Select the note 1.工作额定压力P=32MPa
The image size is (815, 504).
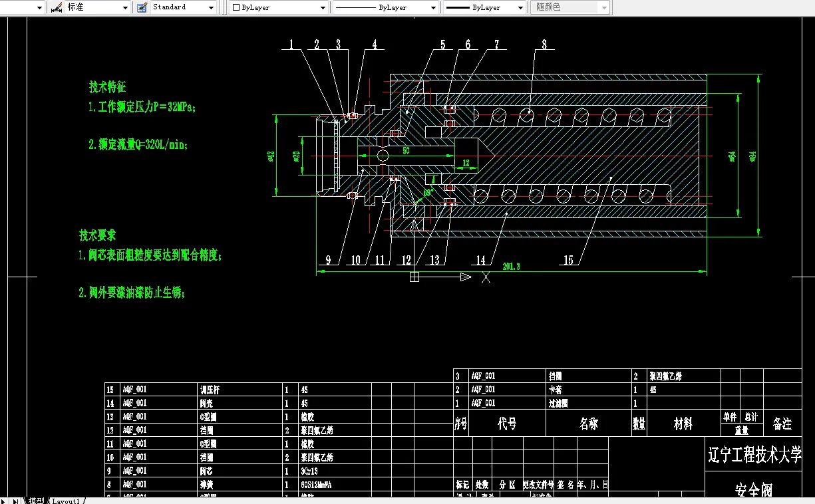click(143, 106)
